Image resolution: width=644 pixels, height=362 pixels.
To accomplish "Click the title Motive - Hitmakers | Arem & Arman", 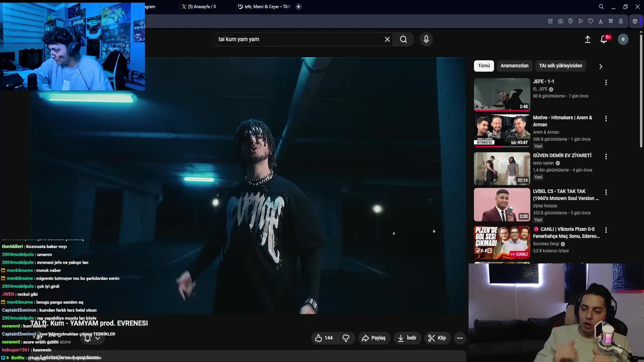I will pyautogui.click(x=562, y=121).
